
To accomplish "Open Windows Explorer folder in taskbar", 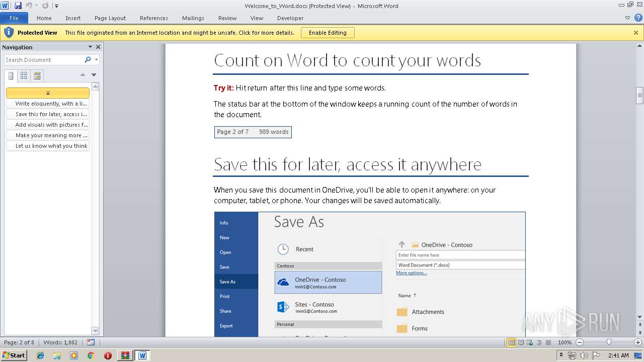I will [57, 355].
